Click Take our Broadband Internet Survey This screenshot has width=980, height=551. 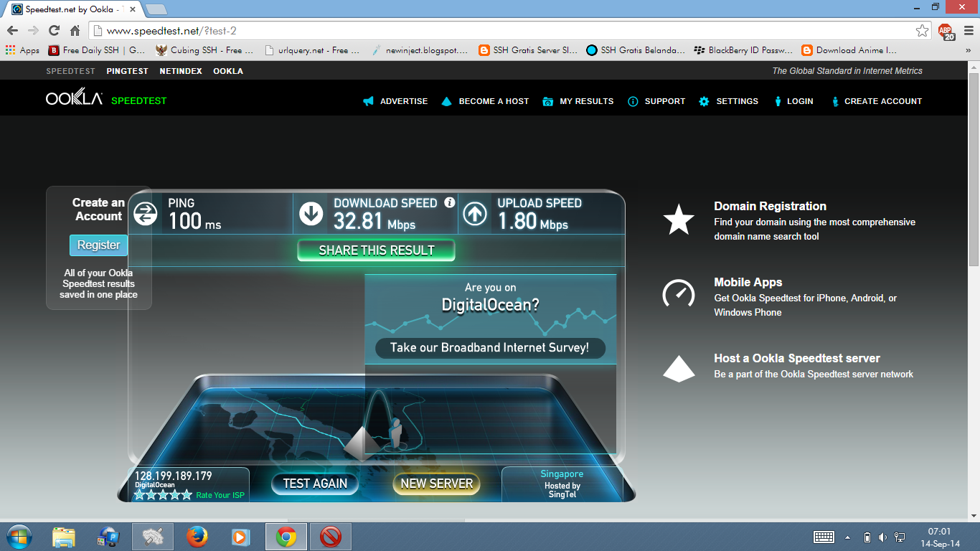click(x=490, y=348)
